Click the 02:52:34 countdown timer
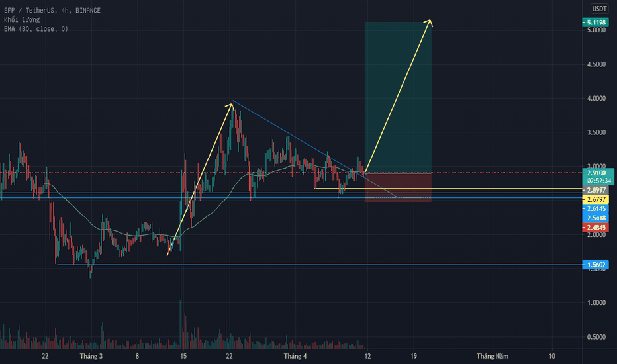 (598, 181)
